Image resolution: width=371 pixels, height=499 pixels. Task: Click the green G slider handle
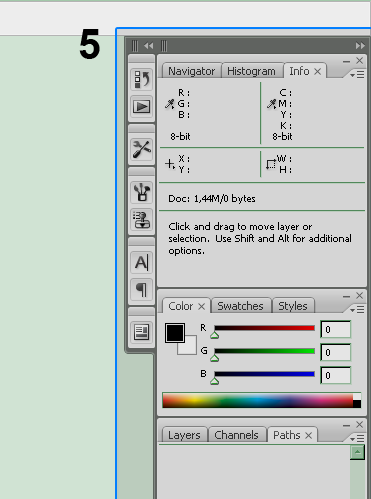(215, 358)
